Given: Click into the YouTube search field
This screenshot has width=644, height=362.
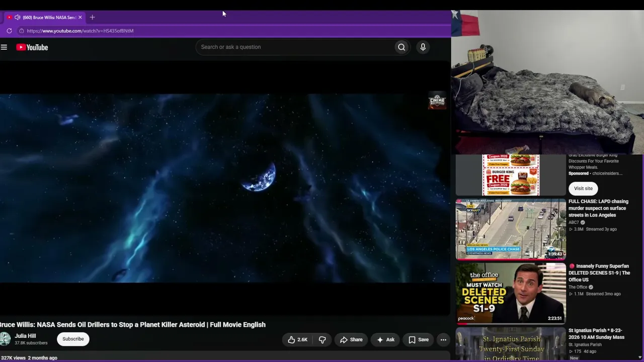Looking at the screenshot, I should (x=295, y=47).
